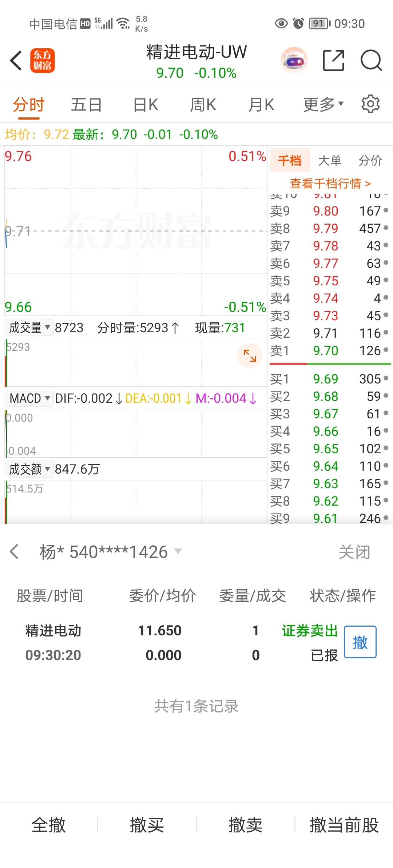Viewport: 393px width, 868px height.
Task: Open the 成交量 indicator dropdown
Action: 29,327
